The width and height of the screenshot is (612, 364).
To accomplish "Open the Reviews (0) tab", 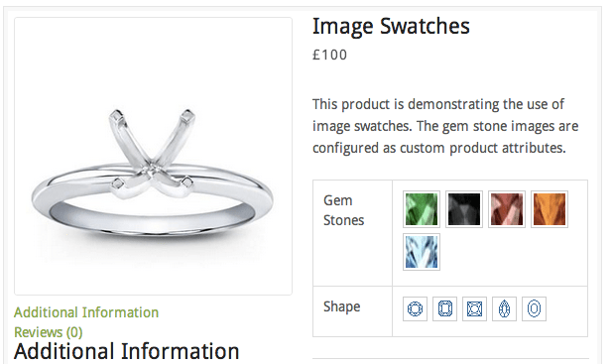I will 49,332.
